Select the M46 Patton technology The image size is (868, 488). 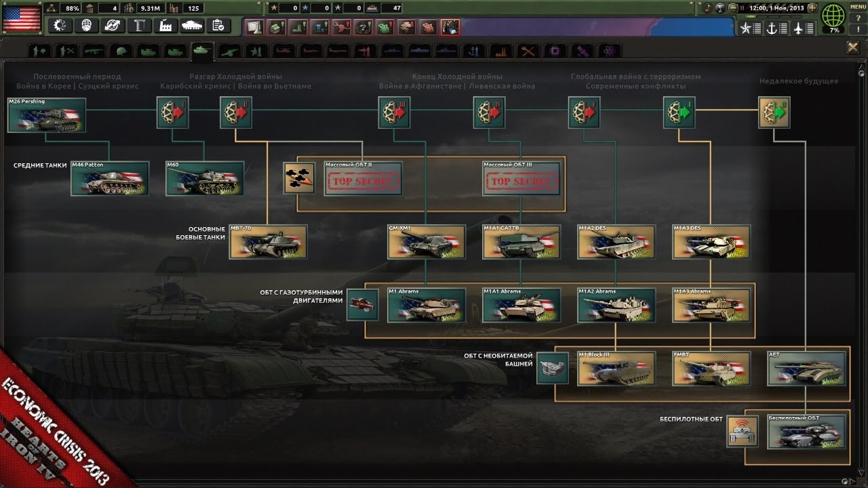coord(110,178)
